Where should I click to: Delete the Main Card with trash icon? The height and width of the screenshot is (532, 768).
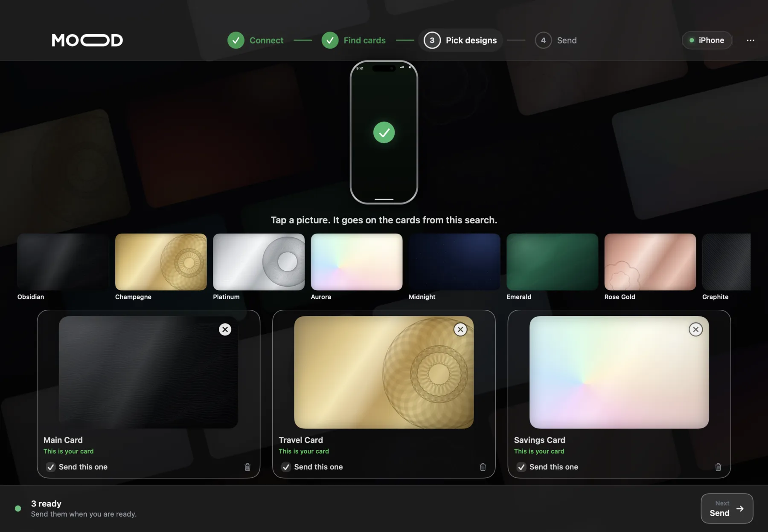click(247, 467)
